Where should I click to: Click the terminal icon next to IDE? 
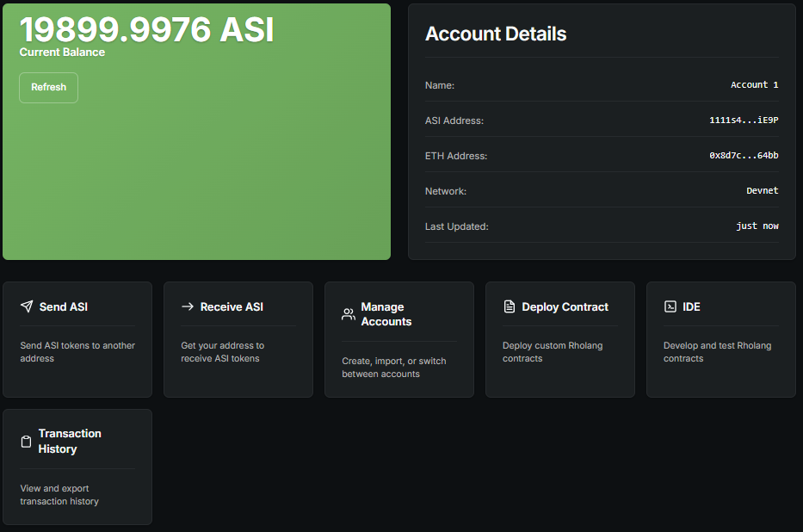tap(670, 306)
